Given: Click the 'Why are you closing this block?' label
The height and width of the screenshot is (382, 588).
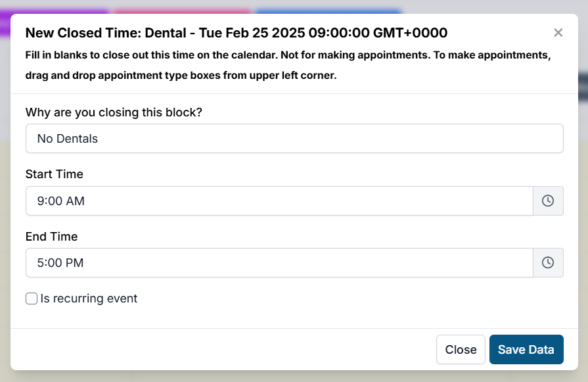Looking at the screenshot, I should tap(114, 112).
